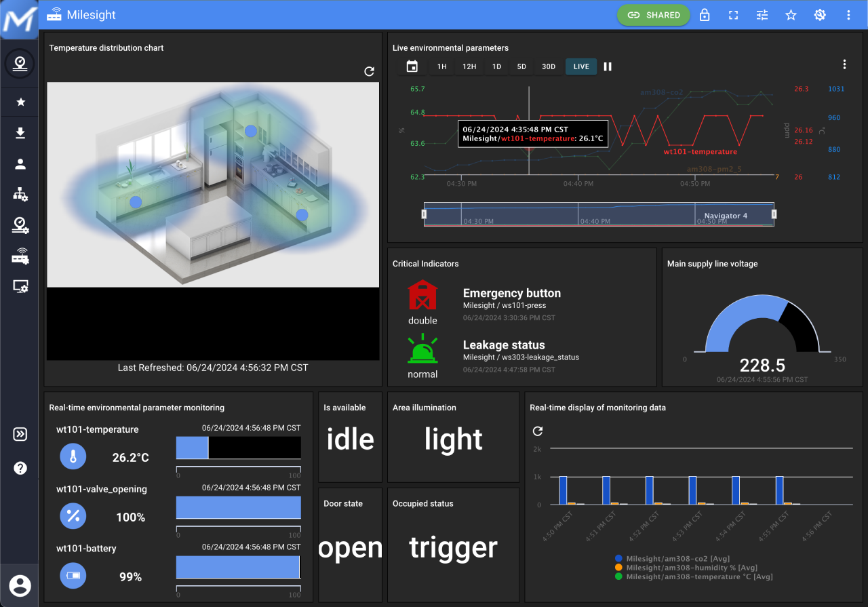Pause the live chart updates
Screen dimensions: 868x607
[x=608, y=66]
